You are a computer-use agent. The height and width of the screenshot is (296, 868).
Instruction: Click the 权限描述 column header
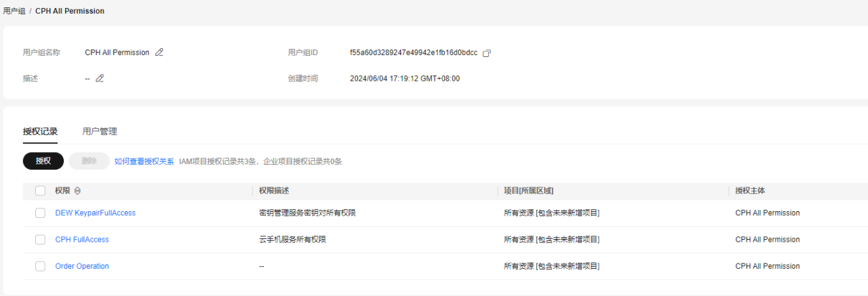(274, 191)
